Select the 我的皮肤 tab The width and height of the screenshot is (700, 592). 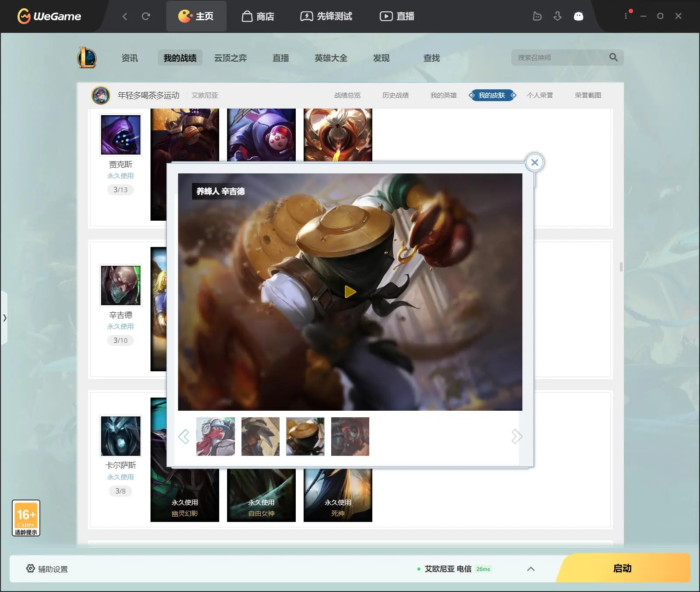[x=492, y=95]
